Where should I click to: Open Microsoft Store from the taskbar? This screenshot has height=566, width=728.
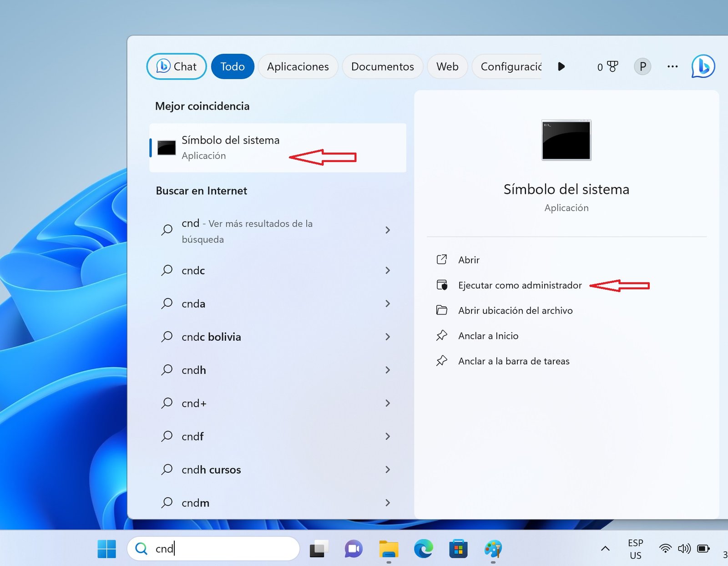point(458,549)
